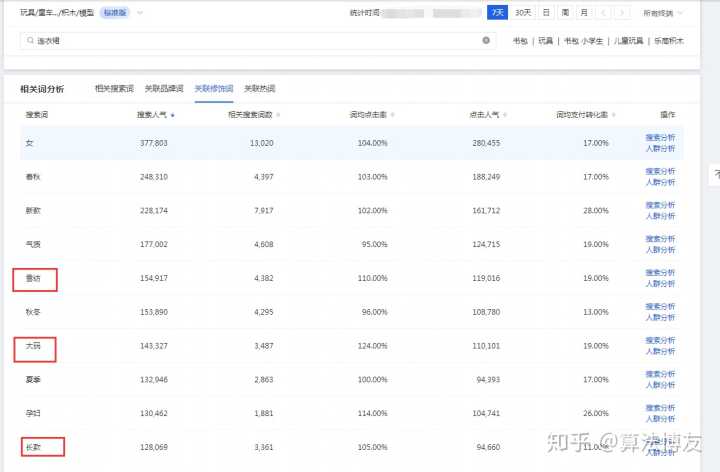Viewport: 720px width, 472px height.
Task: Clear the search box with the X icon
Action: tap(486, 41)
